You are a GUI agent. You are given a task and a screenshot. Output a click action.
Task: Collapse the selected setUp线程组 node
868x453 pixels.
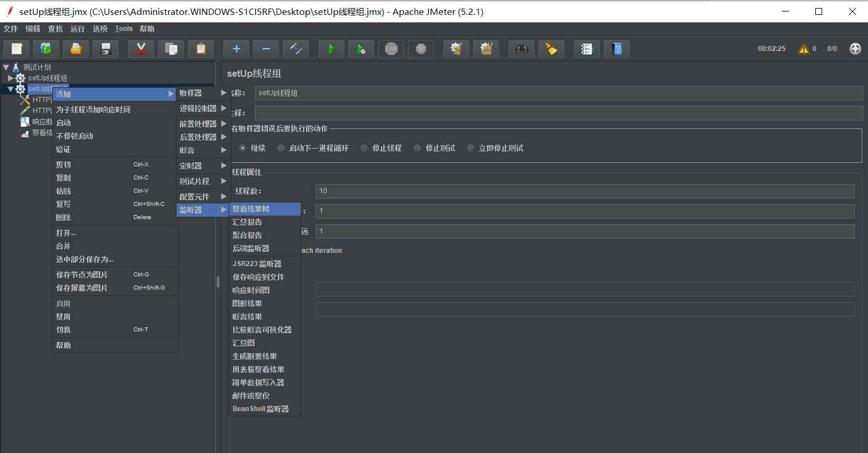coord(11,89)
